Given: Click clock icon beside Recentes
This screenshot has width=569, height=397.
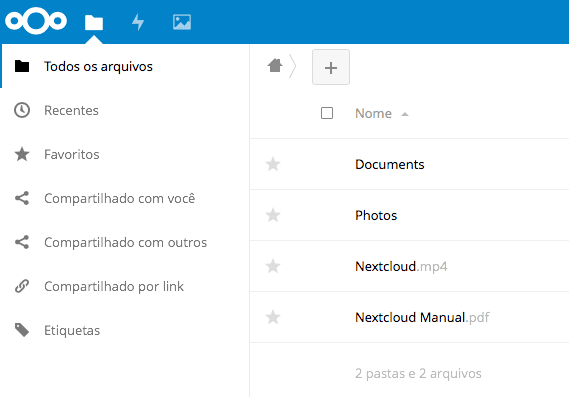Looking at the screenshot, I should 22,110.
